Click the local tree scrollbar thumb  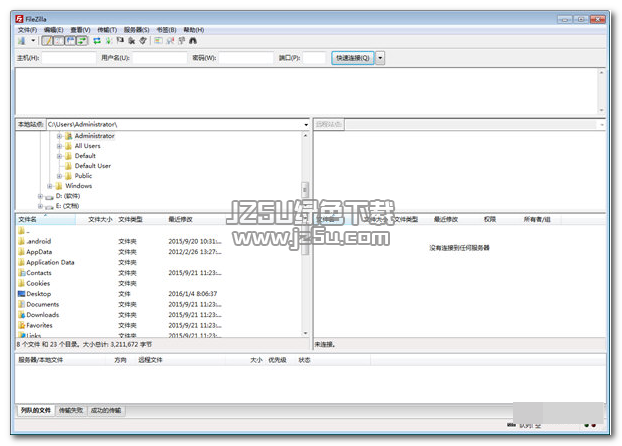coord(305,190)
